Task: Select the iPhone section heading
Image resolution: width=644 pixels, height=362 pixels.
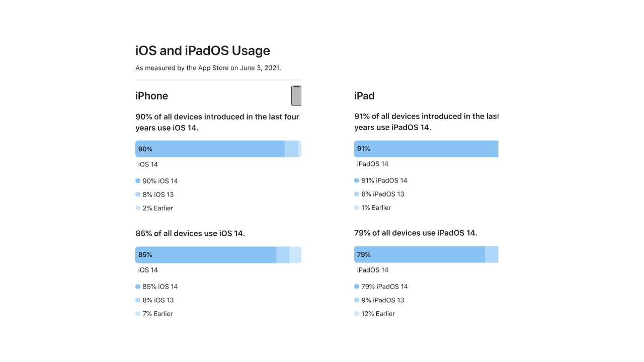Action: pyautogui.click(x=151, y=96)
